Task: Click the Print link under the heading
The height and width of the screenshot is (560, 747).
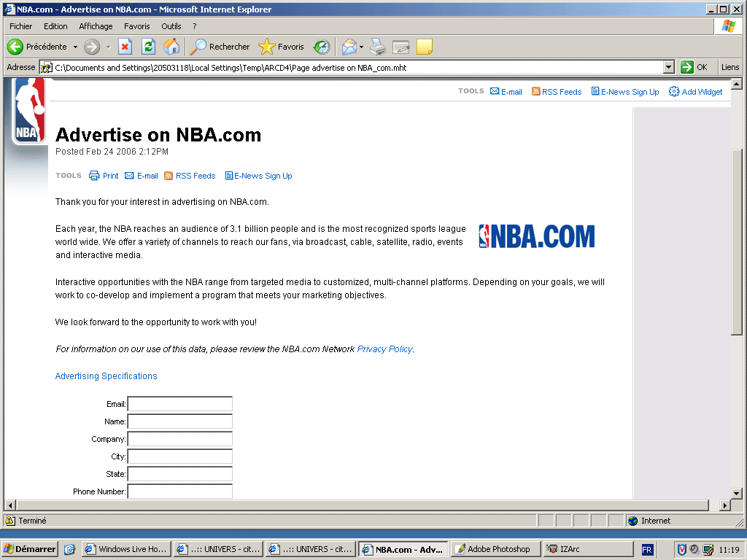Action: tap(104, 176)
